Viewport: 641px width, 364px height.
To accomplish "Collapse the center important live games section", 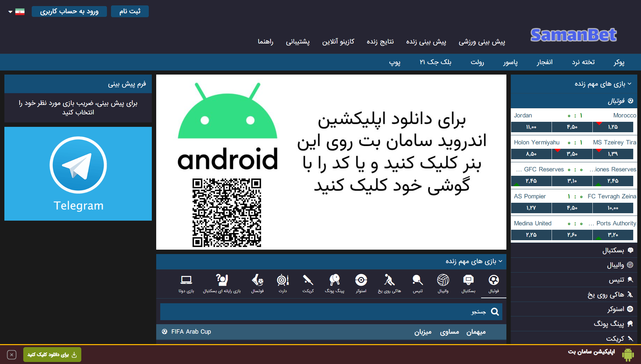I will pyautogui.click(x=331, y=261).
